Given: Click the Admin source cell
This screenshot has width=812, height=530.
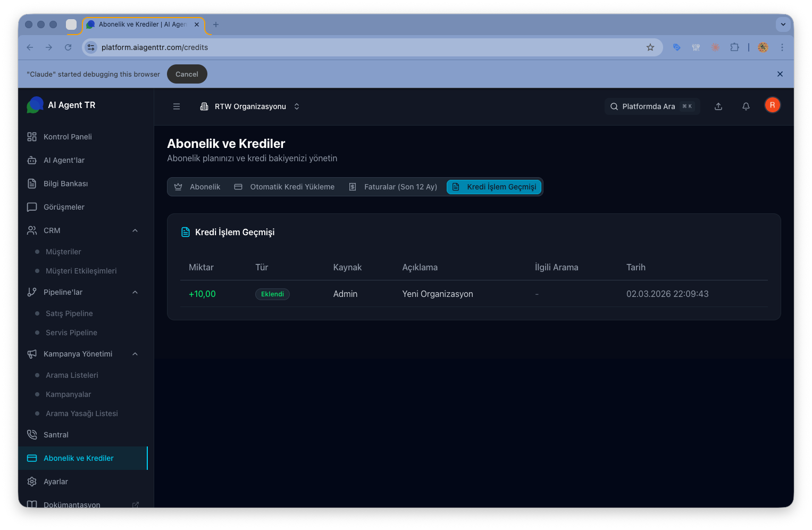Looking at the screenshot, I should 345,294.
